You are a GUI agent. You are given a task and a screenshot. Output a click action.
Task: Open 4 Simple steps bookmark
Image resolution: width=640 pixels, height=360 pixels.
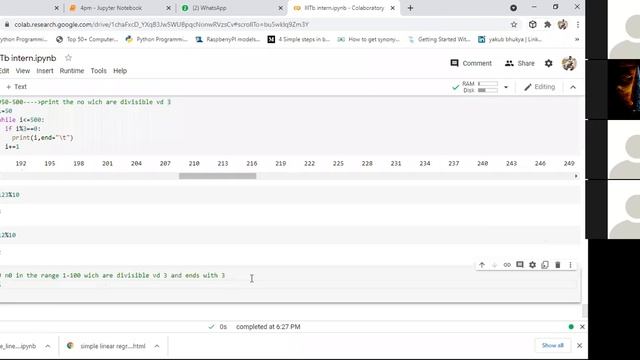tap(299, 39)
